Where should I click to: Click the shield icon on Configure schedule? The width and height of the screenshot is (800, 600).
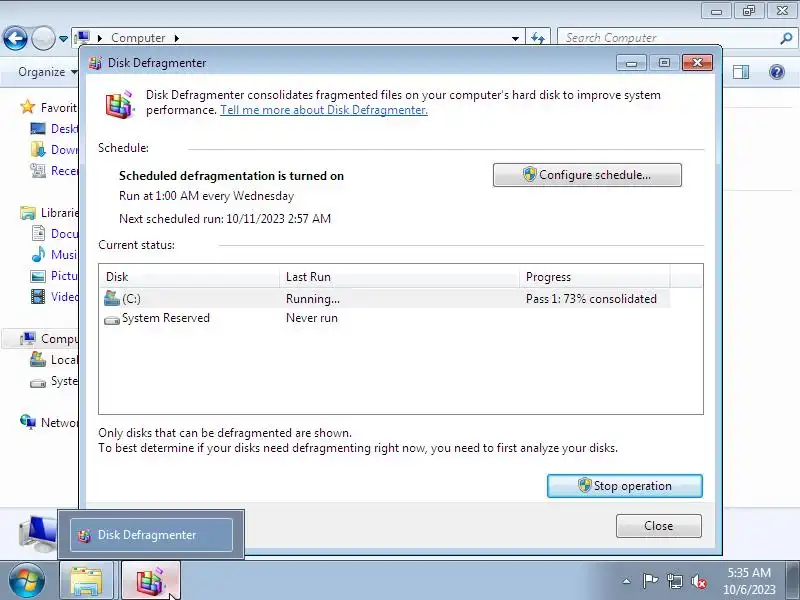tap(529, 174)
